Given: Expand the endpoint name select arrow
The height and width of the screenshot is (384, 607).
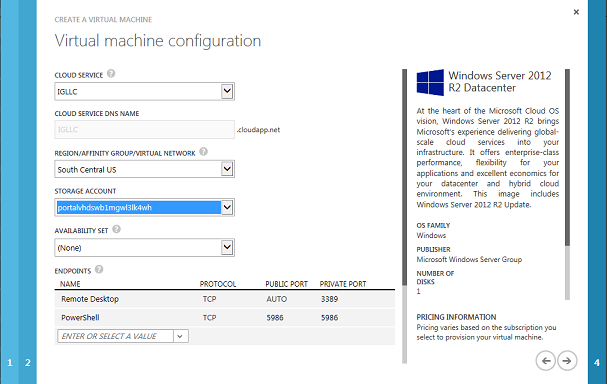Looking at the screenshot, I should pos(180,336).
